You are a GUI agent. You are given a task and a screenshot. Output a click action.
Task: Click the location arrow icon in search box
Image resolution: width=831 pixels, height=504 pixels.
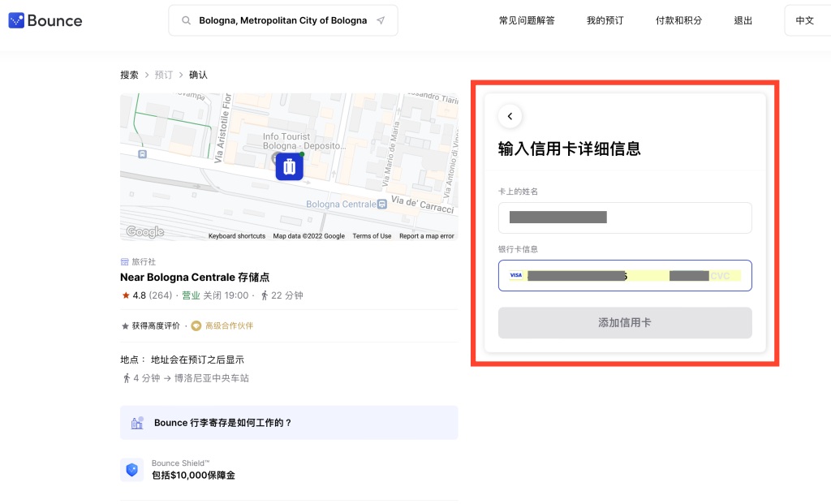point(381,20)
